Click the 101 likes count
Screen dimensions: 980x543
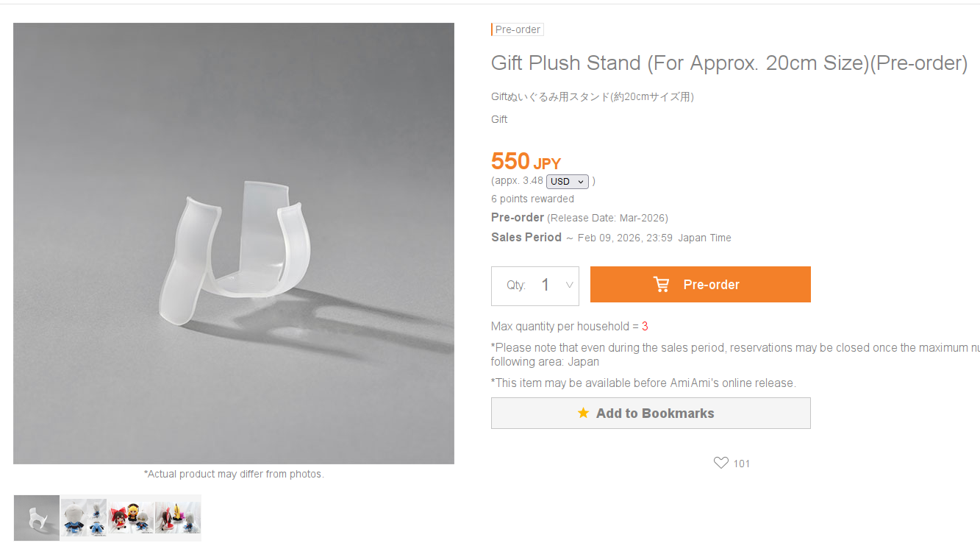coord(742,464)
